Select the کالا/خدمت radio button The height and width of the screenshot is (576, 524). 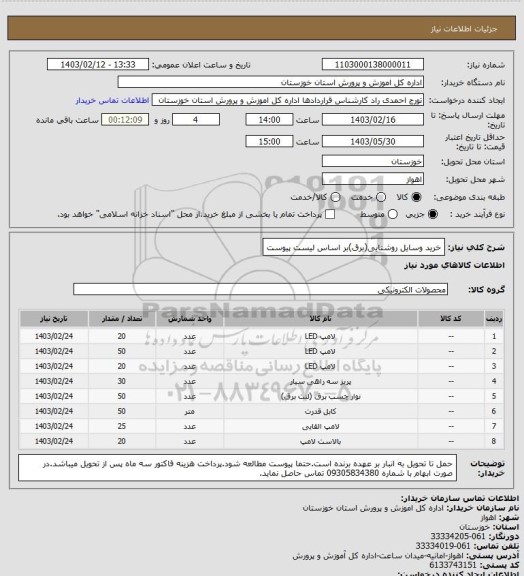click(x=335, y=197)
